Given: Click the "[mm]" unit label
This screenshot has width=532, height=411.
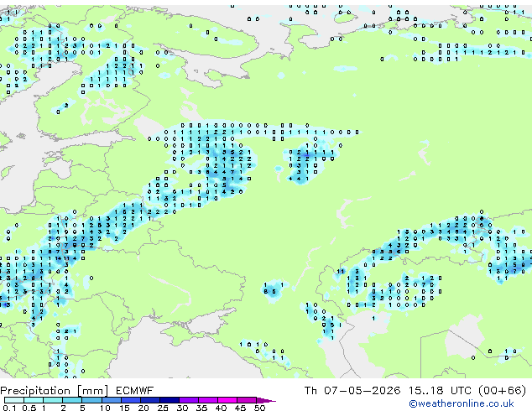Looking at the screenshot, I should point(93,391).
